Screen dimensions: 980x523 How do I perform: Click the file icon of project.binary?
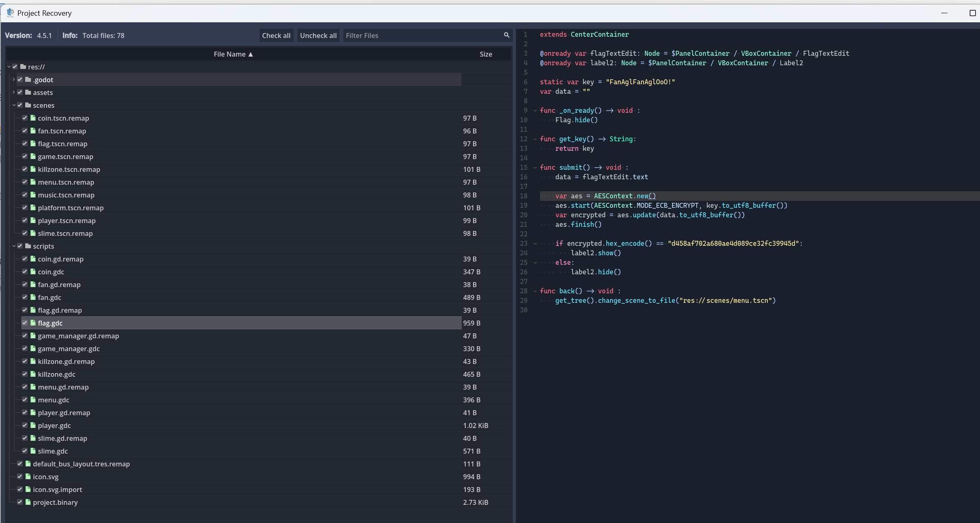pyautogui.click(x=28, y=502)
